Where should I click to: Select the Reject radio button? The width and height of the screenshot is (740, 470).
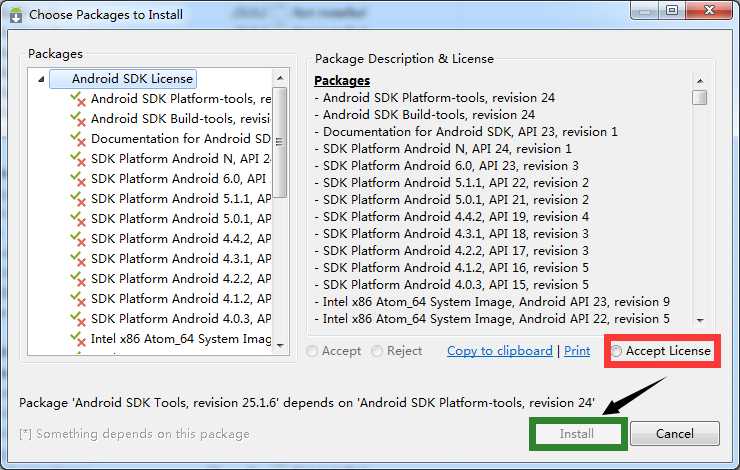pyautogui.click(x=376, y=351)
